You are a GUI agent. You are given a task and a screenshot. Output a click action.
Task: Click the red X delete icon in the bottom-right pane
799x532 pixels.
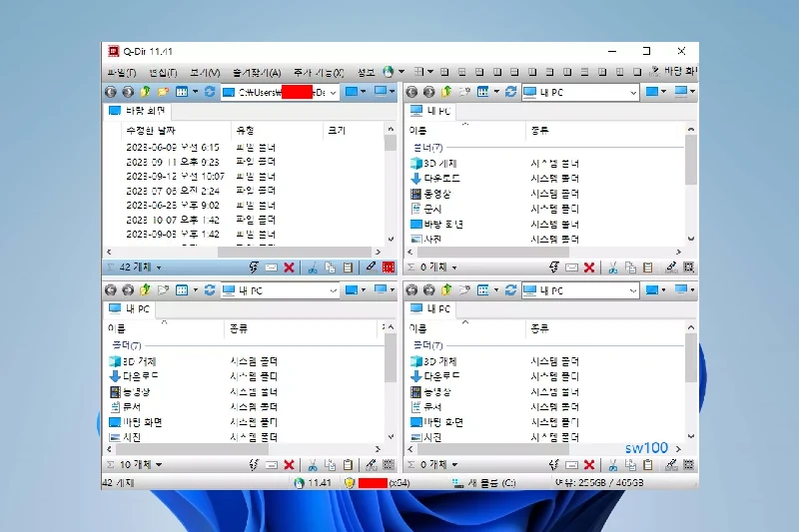click(x=589, y=465)
